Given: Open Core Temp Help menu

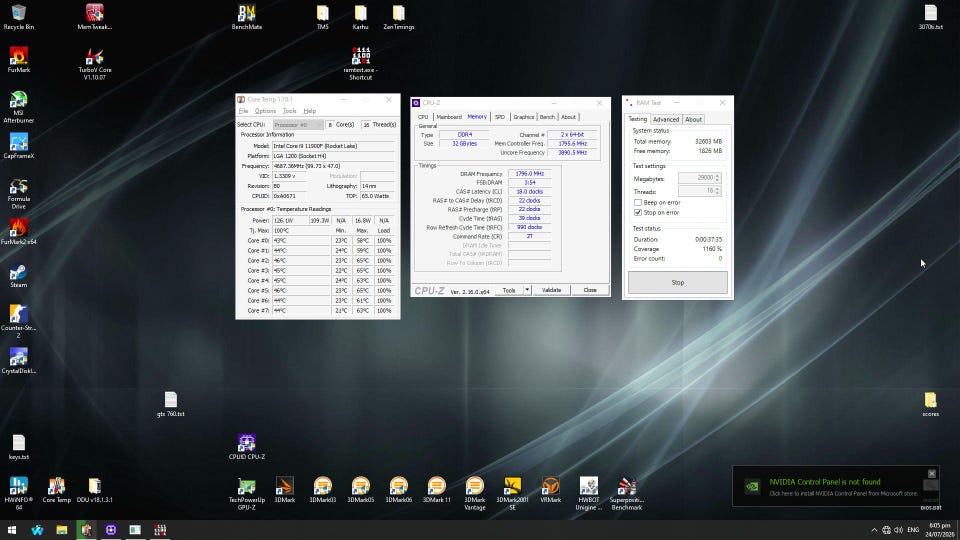Looking at the screenshot, I should click(x=310, y=111).
